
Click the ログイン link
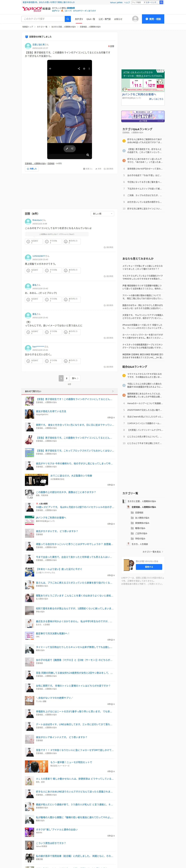pyautogui.click(x=56, y=11)
